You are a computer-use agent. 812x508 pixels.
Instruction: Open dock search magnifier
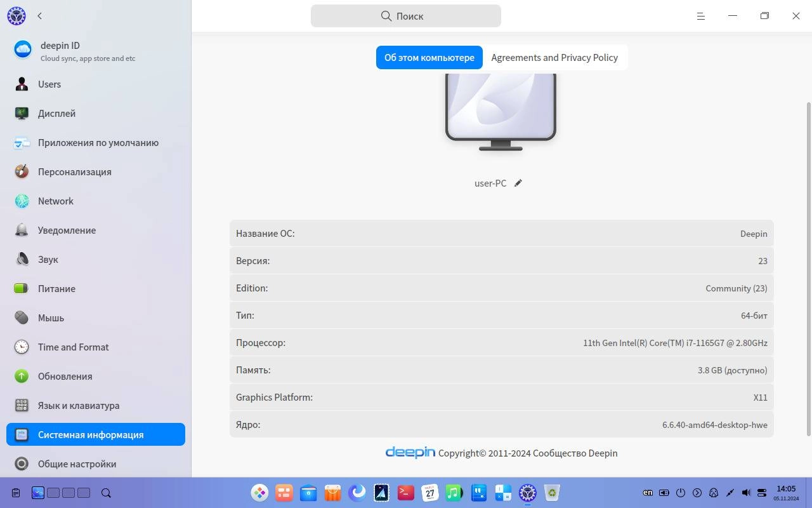[x=106, y=493]
